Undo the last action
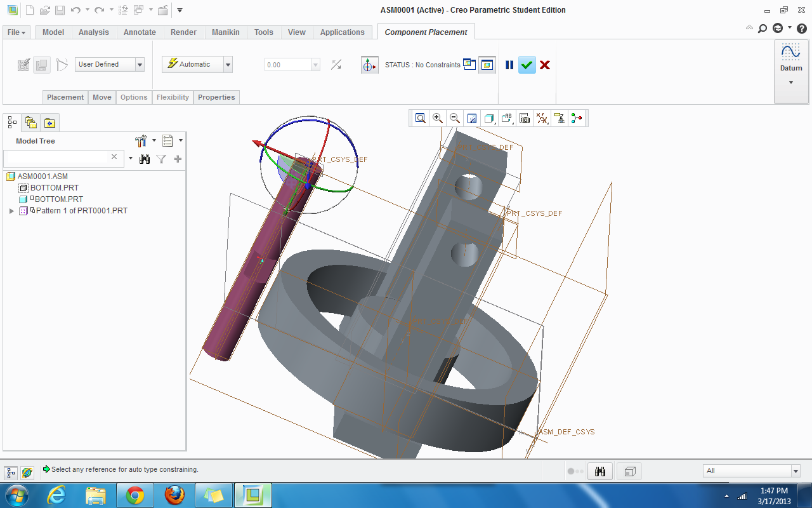Viewport: 812px width, 508px height. (x=75, y=10)
